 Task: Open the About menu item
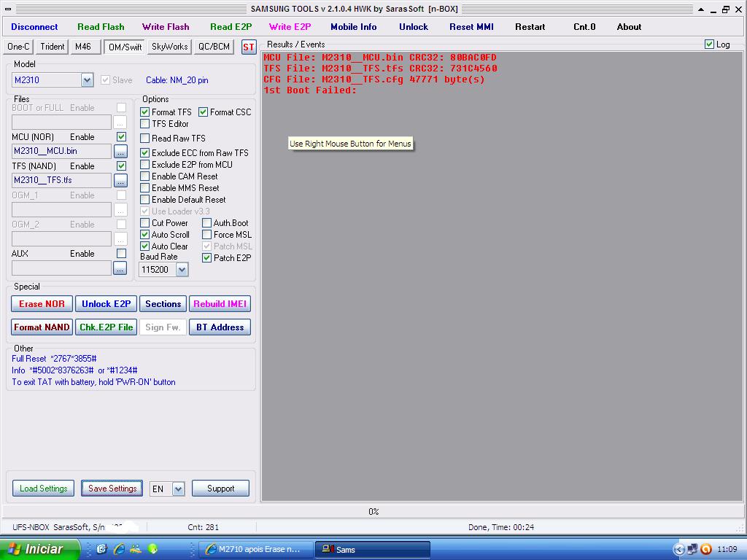[629, 27]
